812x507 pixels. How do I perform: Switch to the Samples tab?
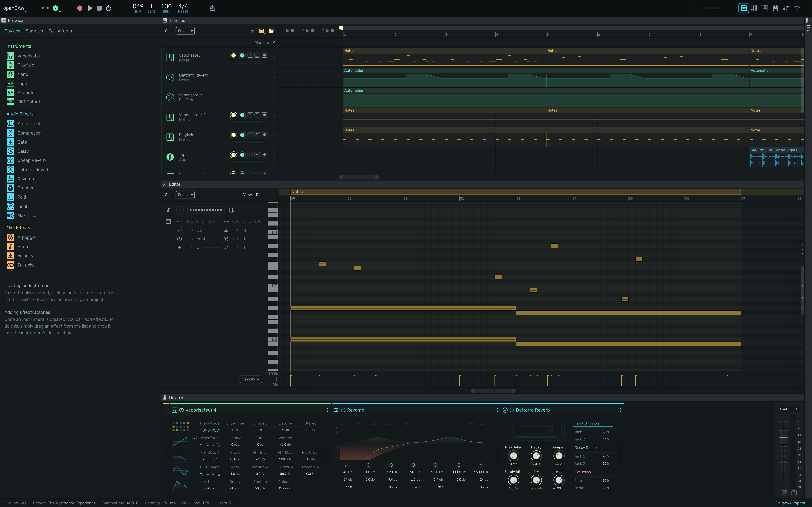coord(34,31)
